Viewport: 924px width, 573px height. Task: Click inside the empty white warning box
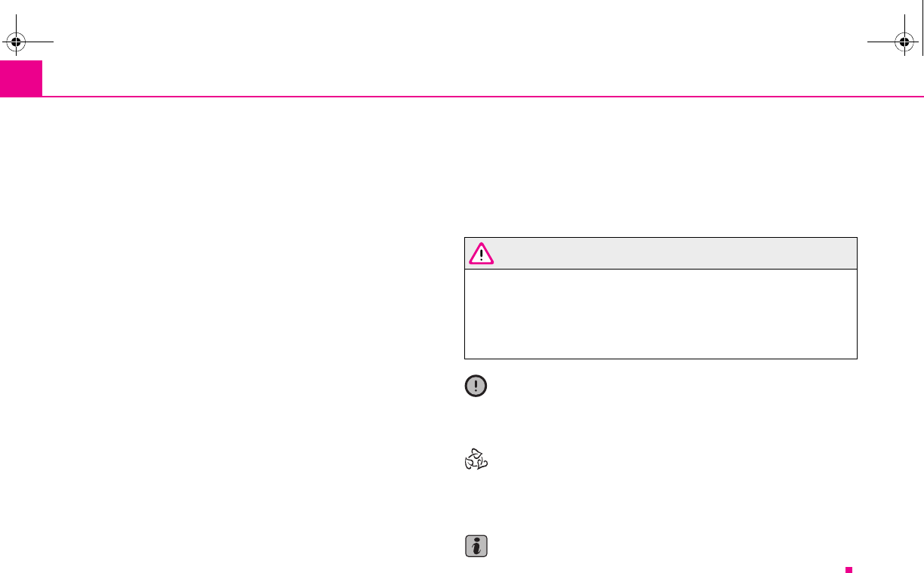point(661,313)
